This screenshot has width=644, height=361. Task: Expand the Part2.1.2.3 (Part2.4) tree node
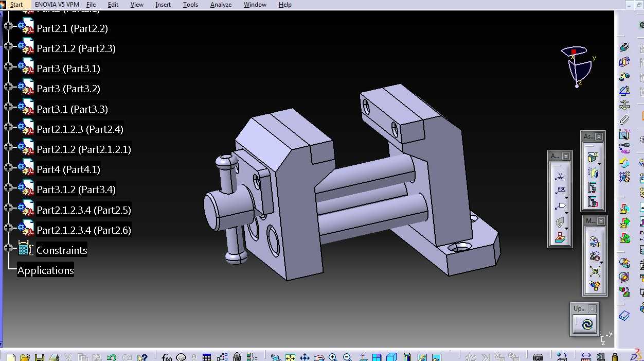point(8,127)
